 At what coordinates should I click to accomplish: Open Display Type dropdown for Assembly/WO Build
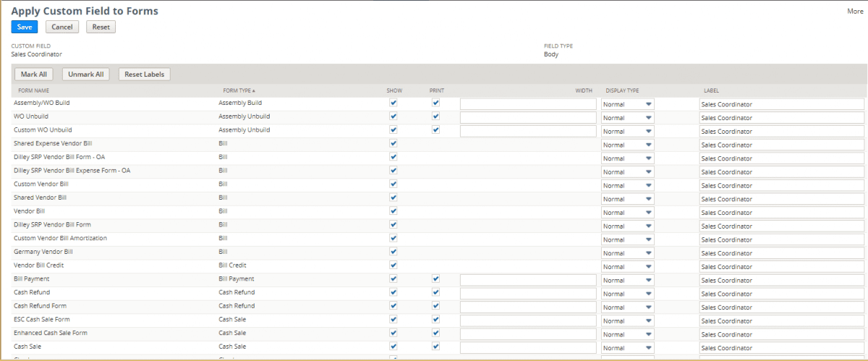pos(627,104)
